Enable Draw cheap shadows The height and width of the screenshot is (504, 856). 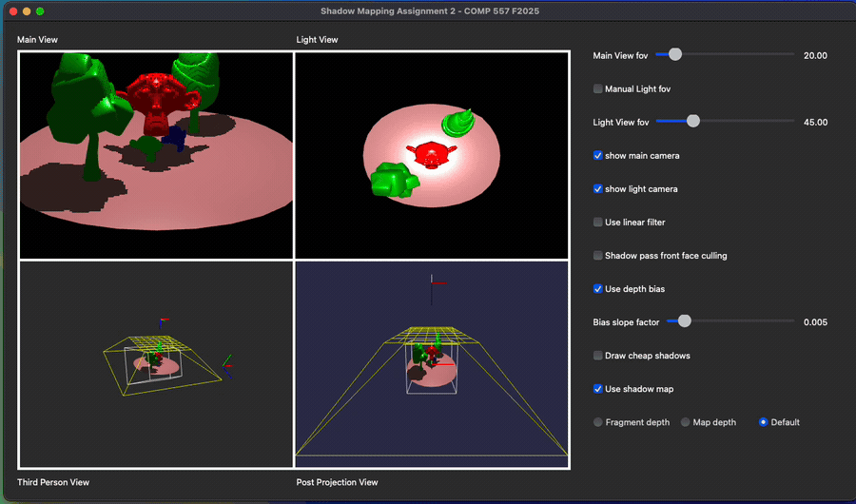tap(598, 356)
